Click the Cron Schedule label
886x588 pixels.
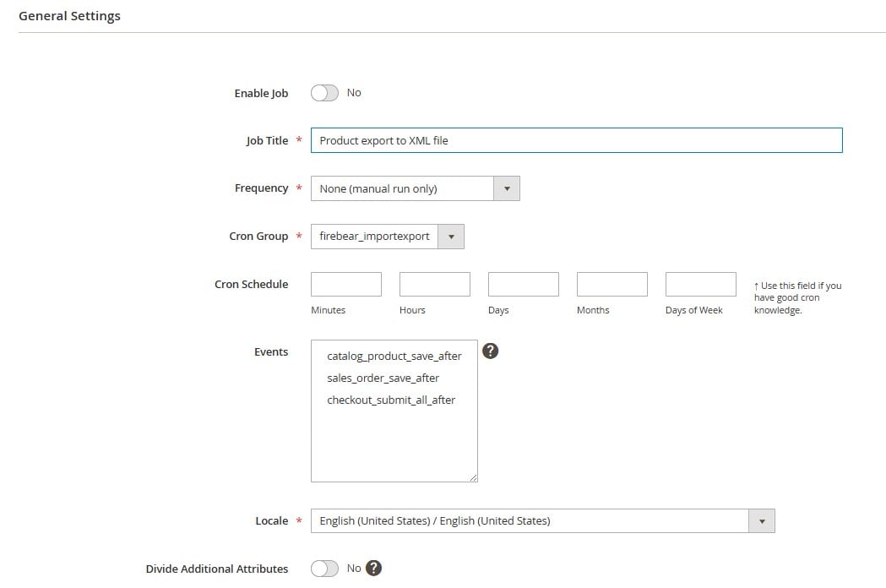click(x=252, y=284)
